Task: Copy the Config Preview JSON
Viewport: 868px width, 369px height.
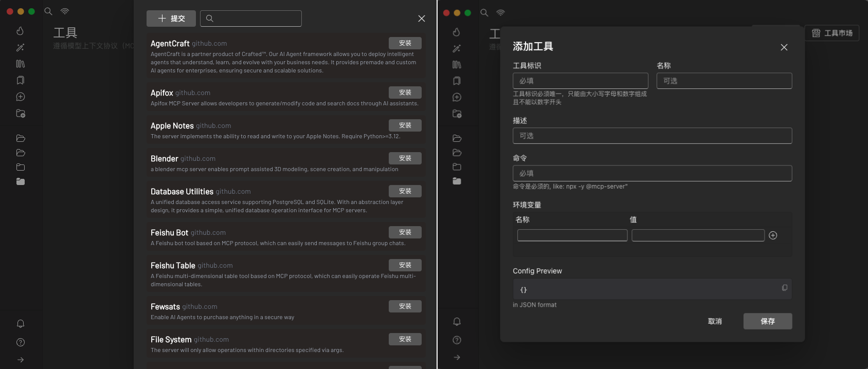Action: (x=785, y=288)
